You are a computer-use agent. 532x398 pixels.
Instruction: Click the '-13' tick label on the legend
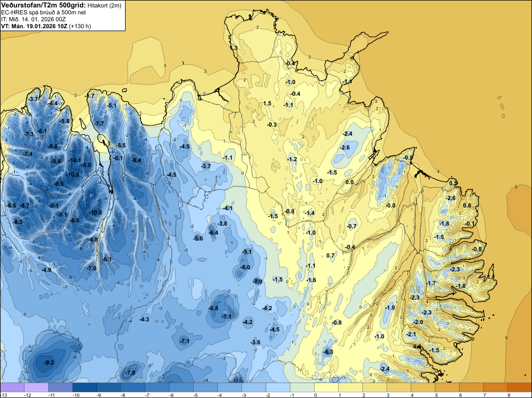point(3,395)
